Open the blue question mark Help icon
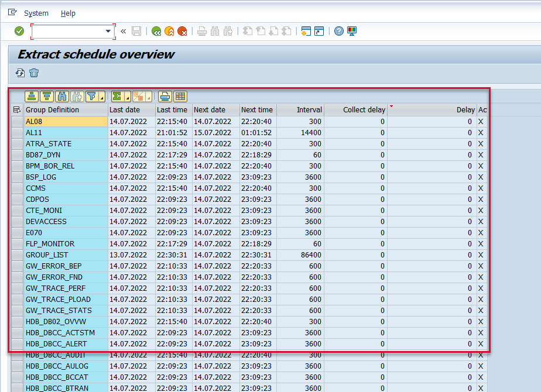Image resolution: width=541 pixels, height=392 pixels. tap(338, 31)
